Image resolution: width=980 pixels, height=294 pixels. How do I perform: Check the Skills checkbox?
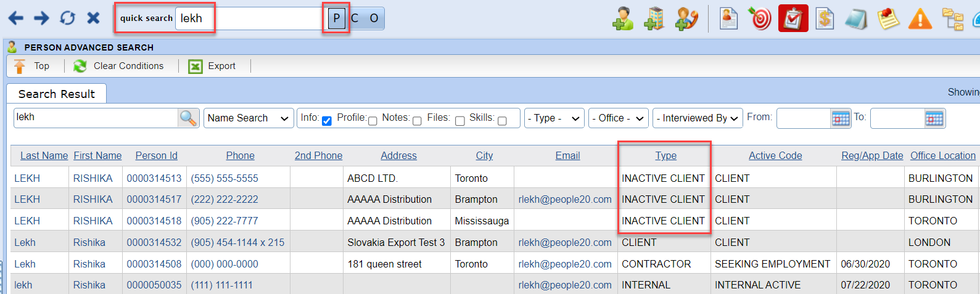[502, 121]
